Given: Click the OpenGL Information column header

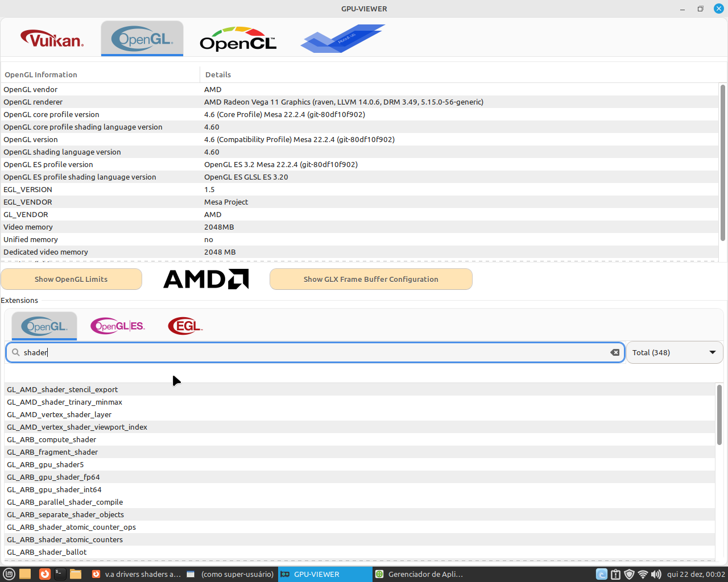Looking at the screenshot, I should (100, 74).
